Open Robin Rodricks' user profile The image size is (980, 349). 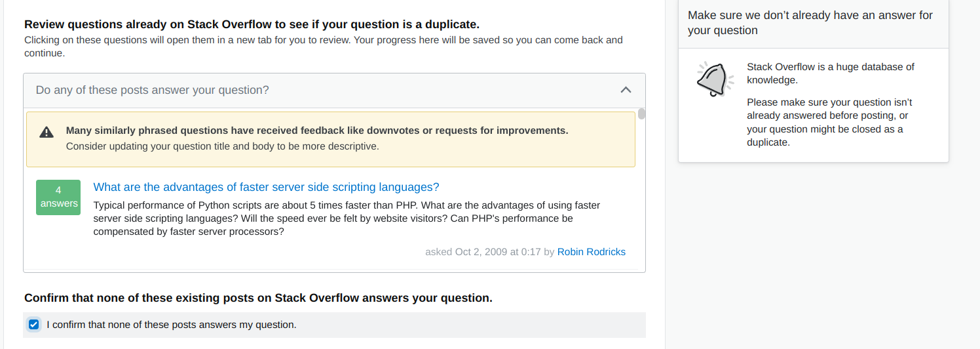click(x=592, y=252)
